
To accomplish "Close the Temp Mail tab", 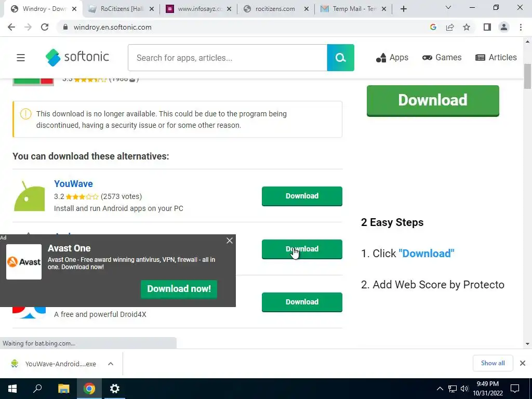I will [384, 9].
